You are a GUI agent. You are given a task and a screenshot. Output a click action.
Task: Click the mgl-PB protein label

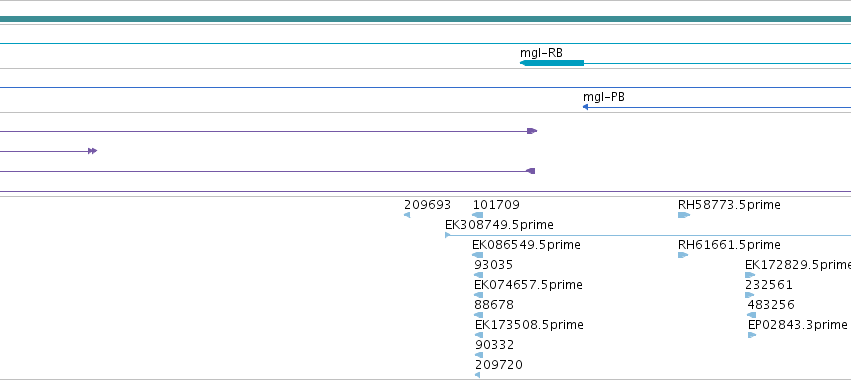pyautogui.click(x=604, y=97)
